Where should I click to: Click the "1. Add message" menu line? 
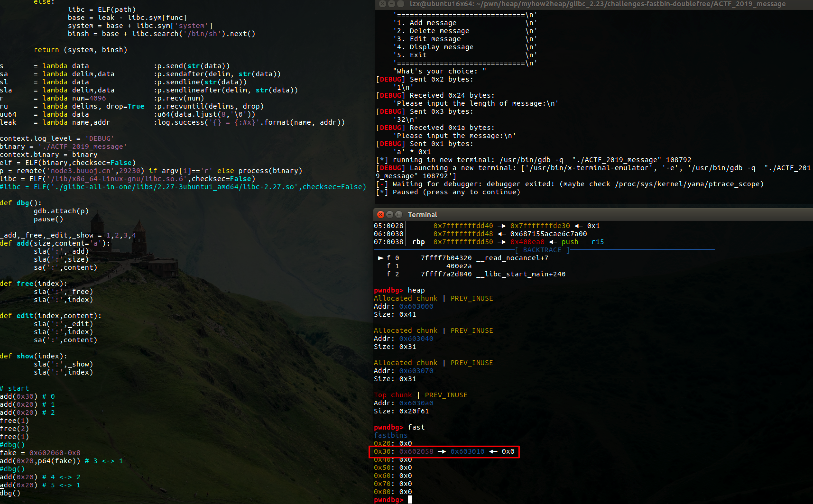pos(465,23)
